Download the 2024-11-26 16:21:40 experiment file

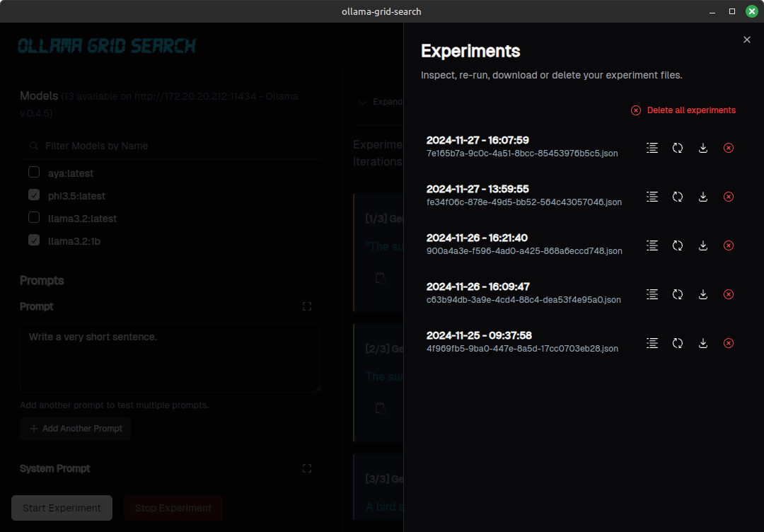pos(703,245)
